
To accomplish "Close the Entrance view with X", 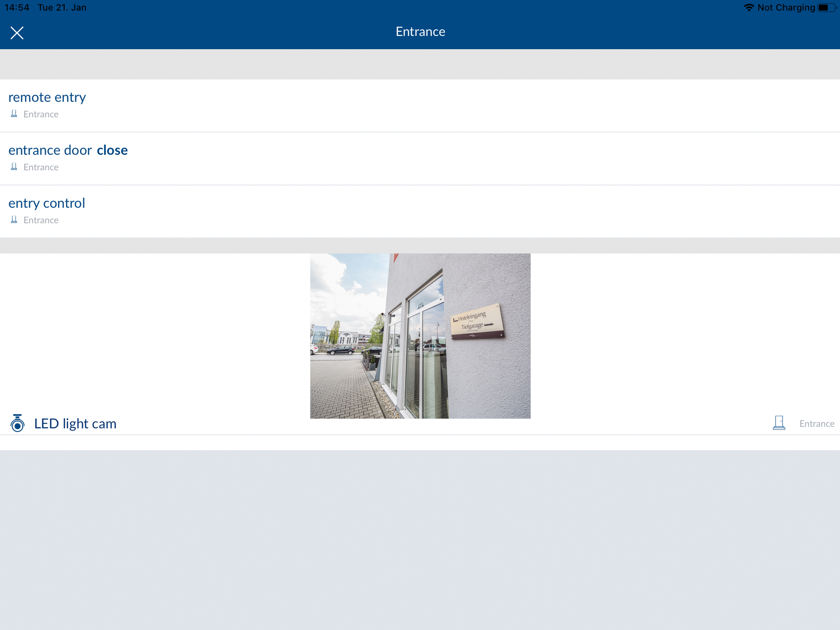I will (x=17, y=33).
